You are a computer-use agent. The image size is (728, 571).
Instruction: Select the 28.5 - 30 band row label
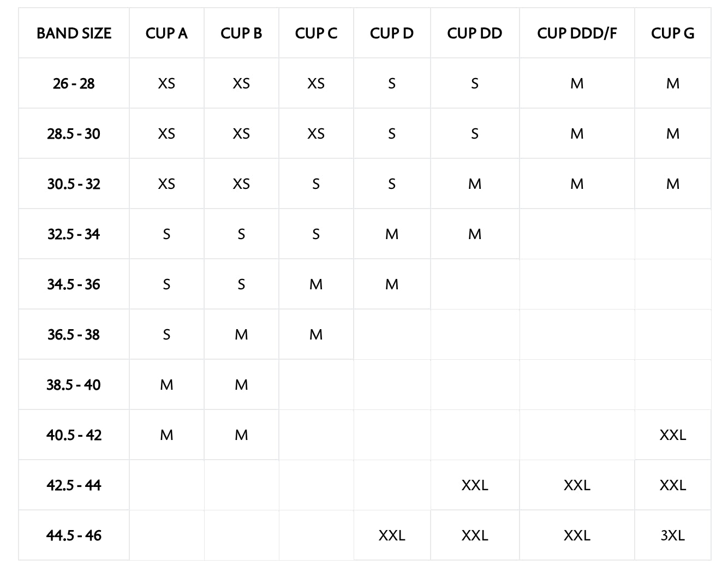click(x=74, y=134)
